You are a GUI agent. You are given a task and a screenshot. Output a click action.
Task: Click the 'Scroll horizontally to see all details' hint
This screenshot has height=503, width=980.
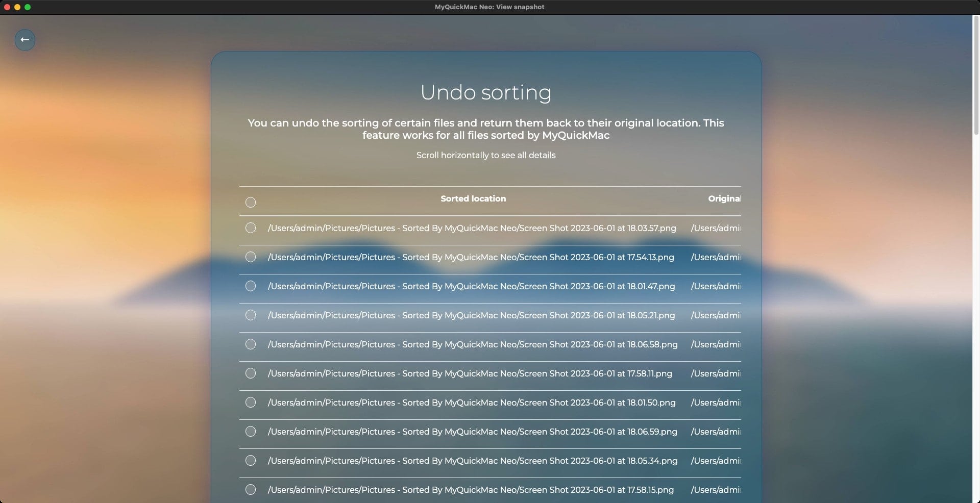point(486,155)
